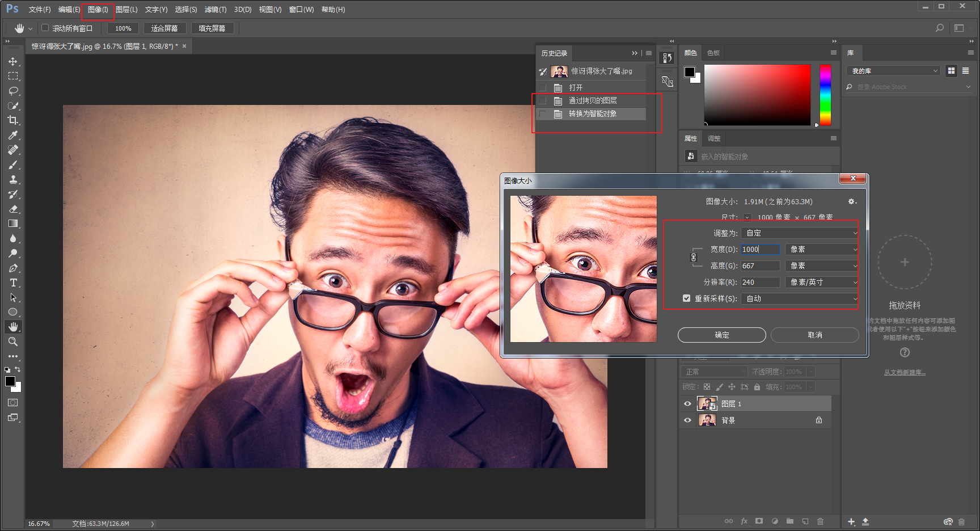Screen dimensions: 980x531
Task: Click the hue spectrum slider
Action: 825,95
